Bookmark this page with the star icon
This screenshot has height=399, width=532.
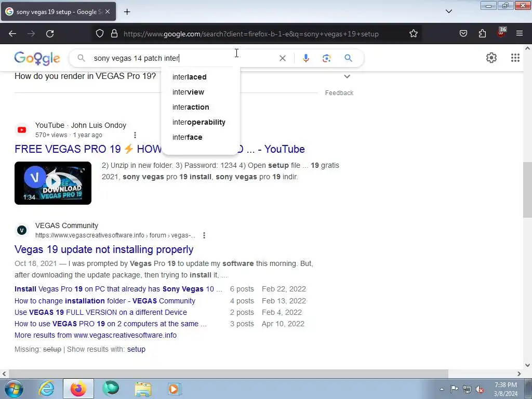pyautogui.click(x=413, y=34)
